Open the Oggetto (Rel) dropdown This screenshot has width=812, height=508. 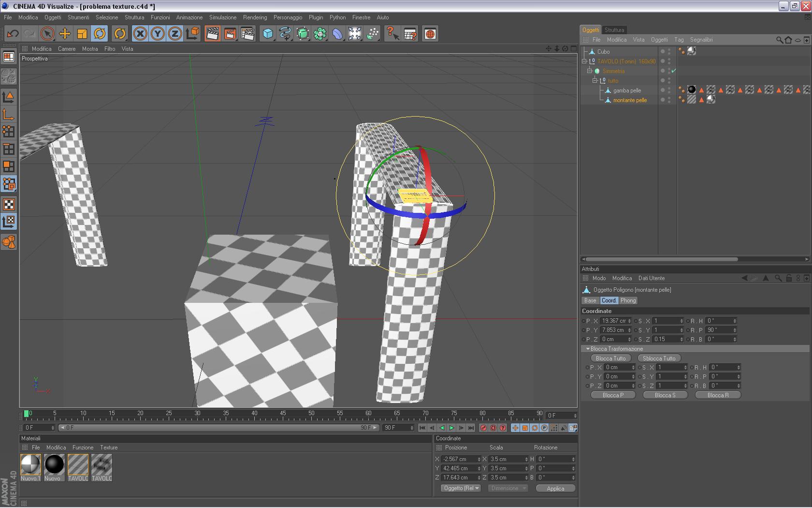461,488
